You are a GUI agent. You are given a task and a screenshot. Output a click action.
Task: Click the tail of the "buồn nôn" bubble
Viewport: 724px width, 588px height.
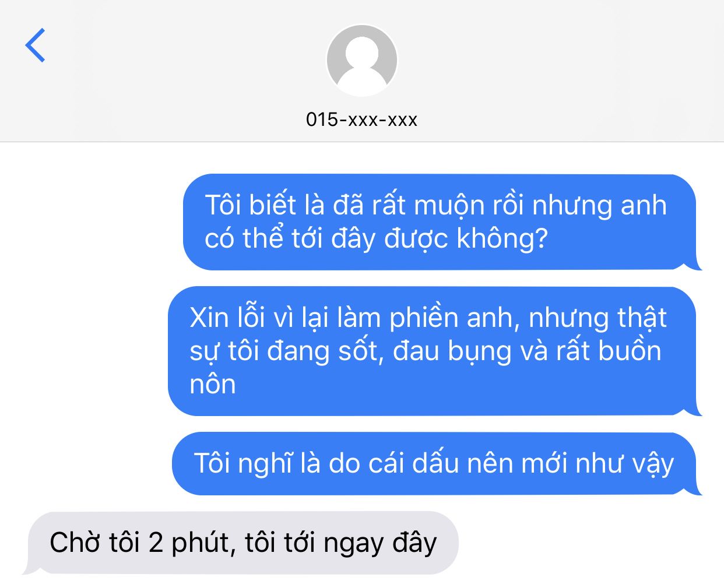(x=694, y=409)
